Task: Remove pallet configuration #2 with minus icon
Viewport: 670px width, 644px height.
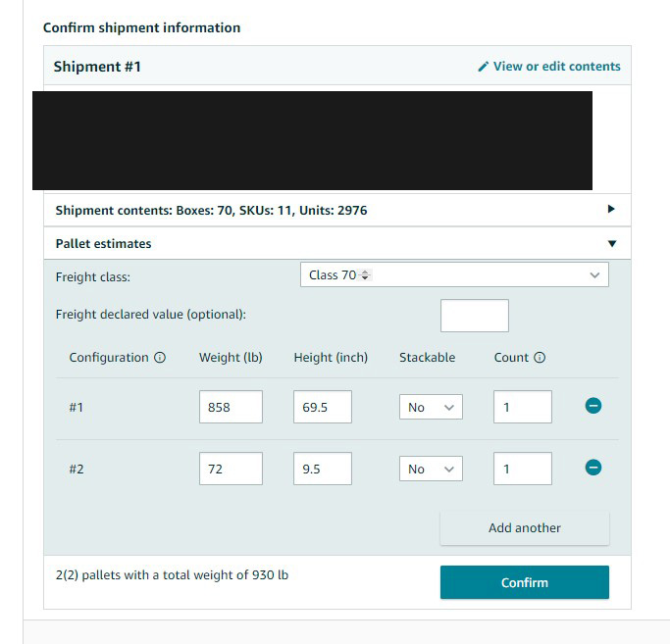Action: click(593, 468)
